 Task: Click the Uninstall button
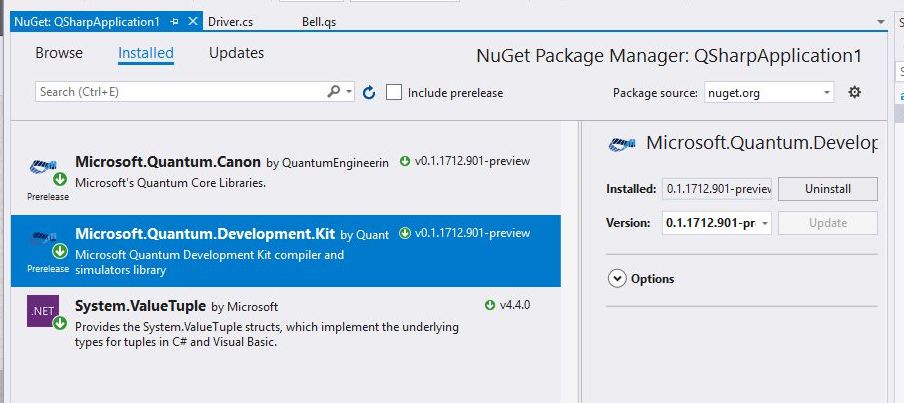pyautogui.click(x=827, y=188)
